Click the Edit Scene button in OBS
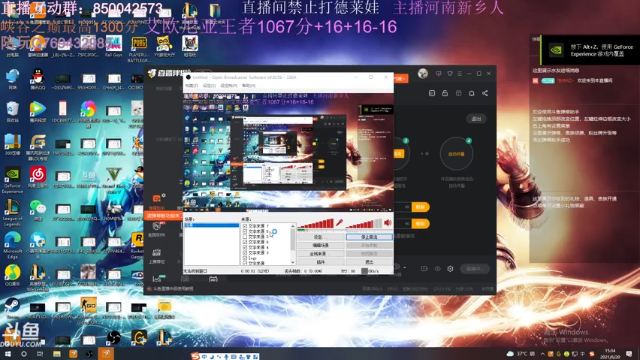Screen dimensions: 640x360 tap(321, 245)
